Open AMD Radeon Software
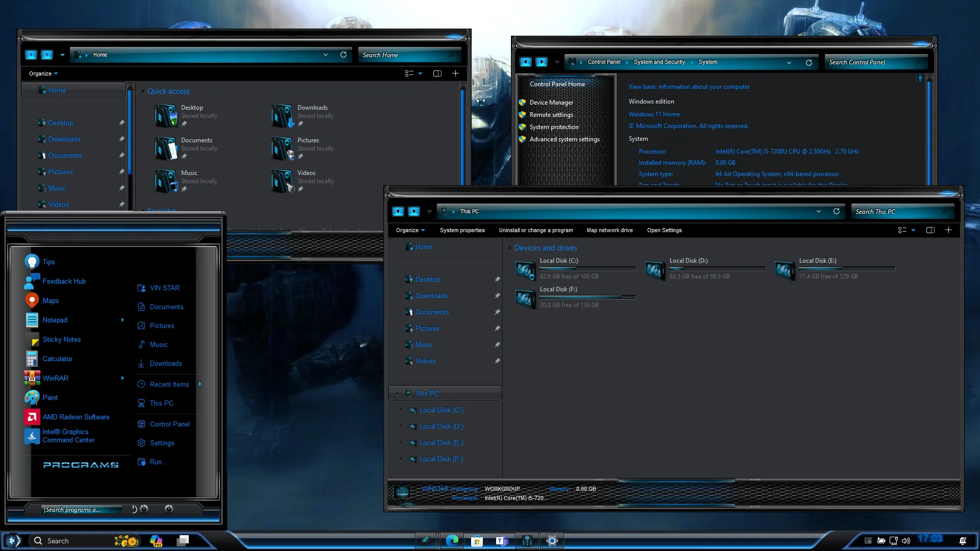Screen dimensions: 980x551 (76, 417)
